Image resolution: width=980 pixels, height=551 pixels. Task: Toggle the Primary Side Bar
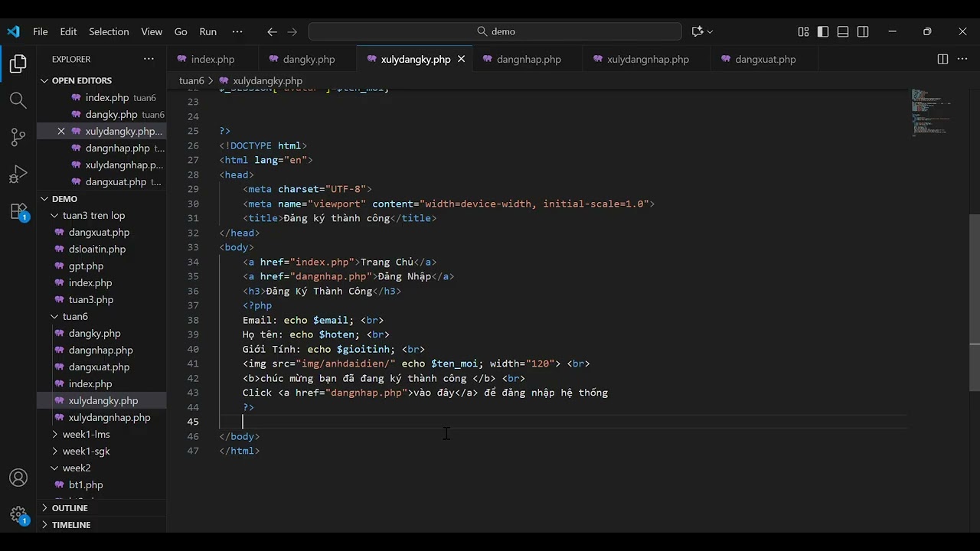[x=823, y=31]
